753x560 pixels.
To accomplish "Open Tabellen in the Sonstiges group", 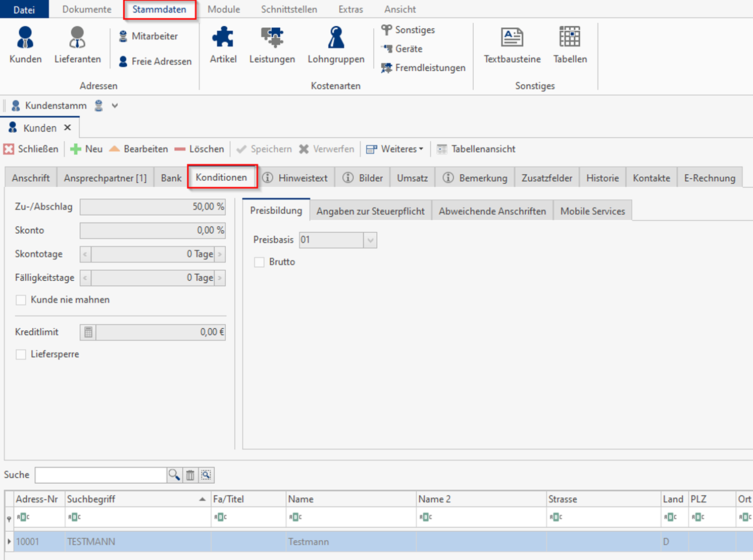I will 570,45.
